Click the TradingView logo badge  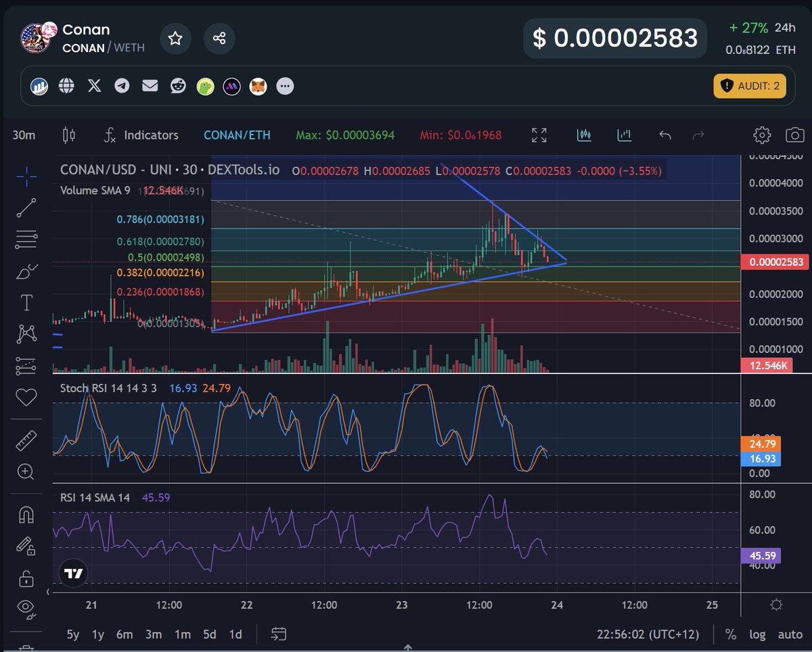click(73, 574)
